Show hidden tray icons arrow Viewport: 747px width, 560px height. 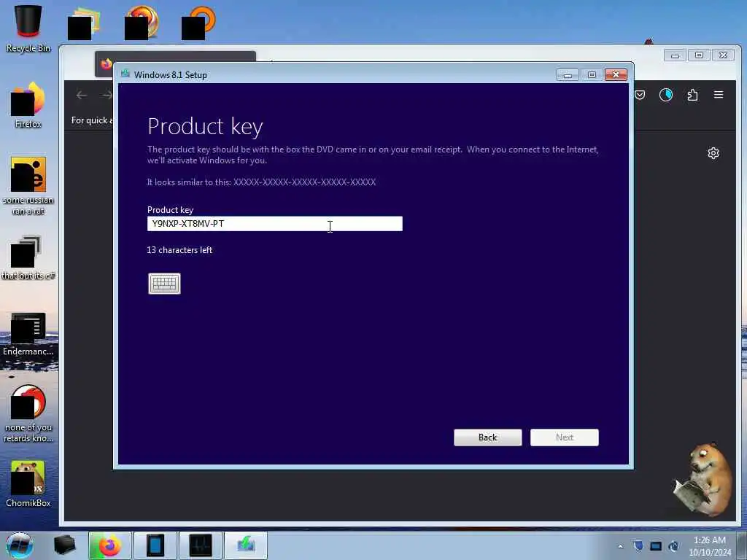(x=620, y=546)
